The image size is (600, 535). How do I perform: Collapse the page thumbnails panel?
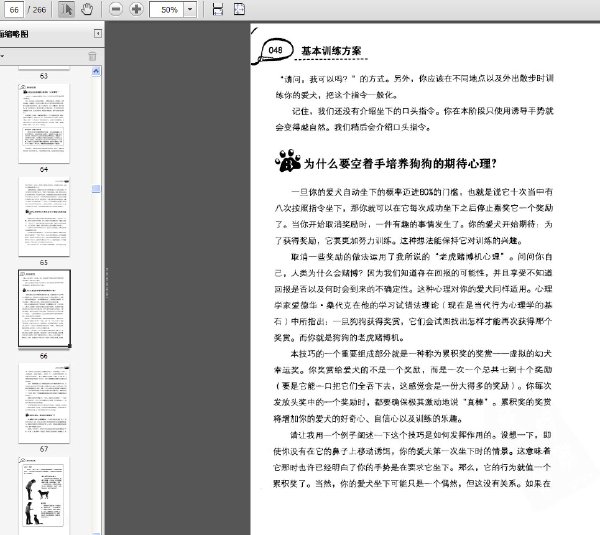(x=98, y=34)
